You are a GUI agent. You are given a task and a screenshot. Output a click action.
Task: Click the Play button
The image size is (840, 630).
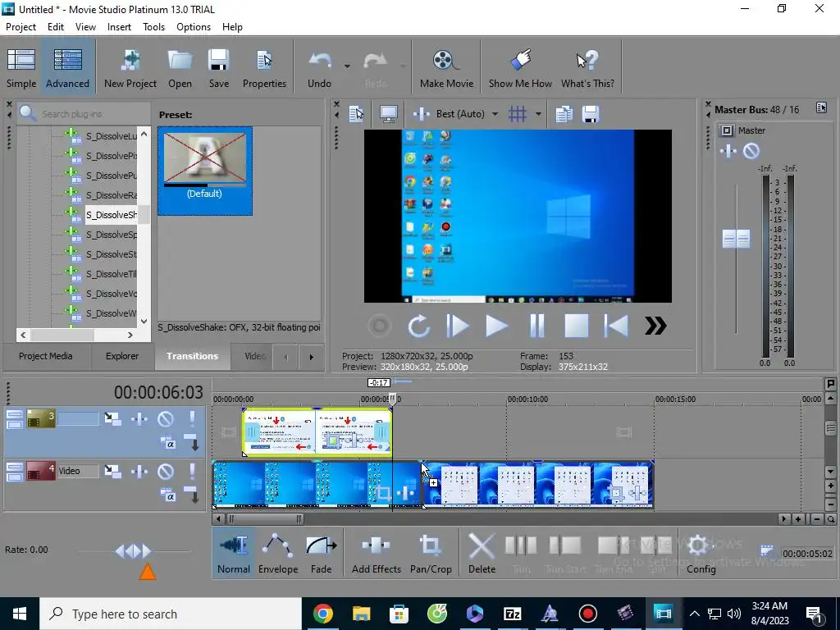(496, 326)
